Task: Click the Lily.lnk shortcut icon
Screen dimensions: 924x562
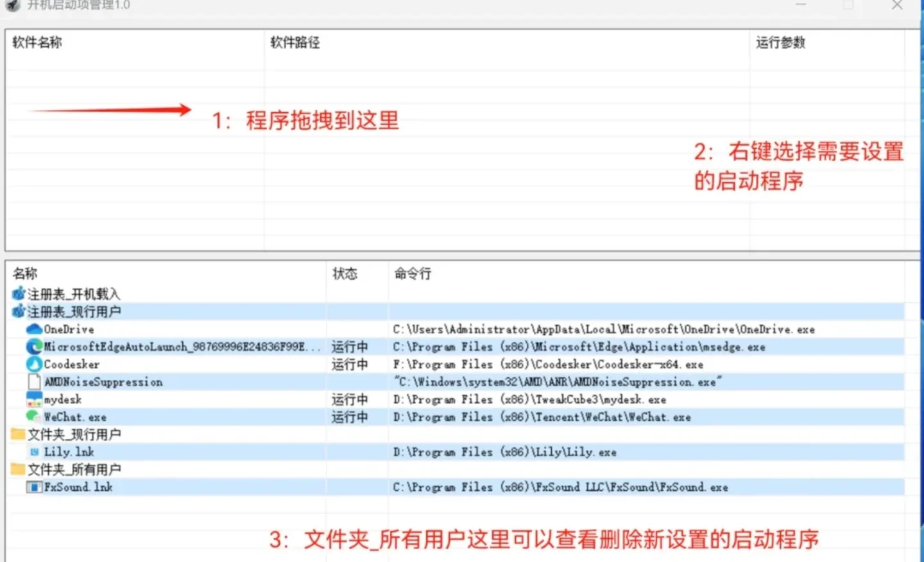Action: pos(33,452)
